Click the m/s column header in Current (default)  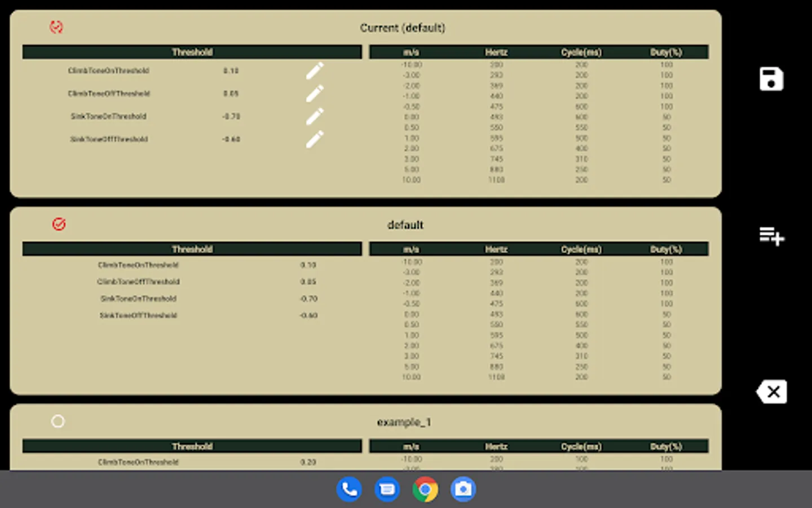pyautogui.click(x=411, y=52)
